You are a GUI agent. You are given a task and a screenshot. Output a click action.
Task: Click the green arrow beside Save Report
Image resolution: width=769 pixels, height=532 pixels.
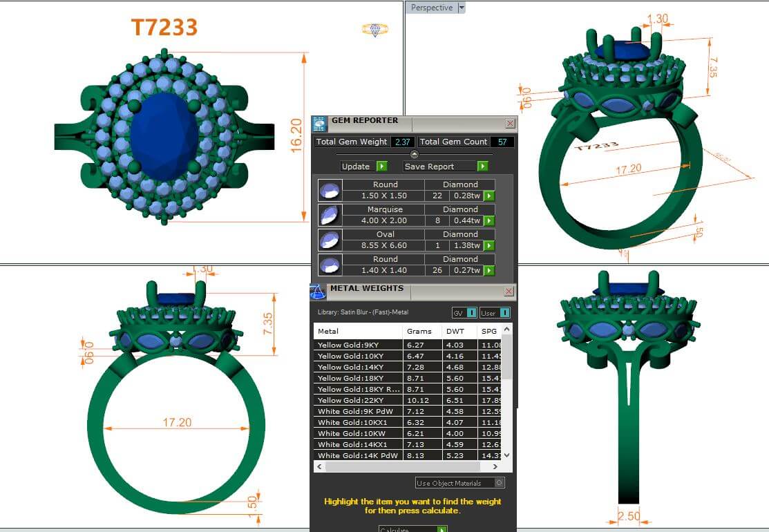pos(482,167)
